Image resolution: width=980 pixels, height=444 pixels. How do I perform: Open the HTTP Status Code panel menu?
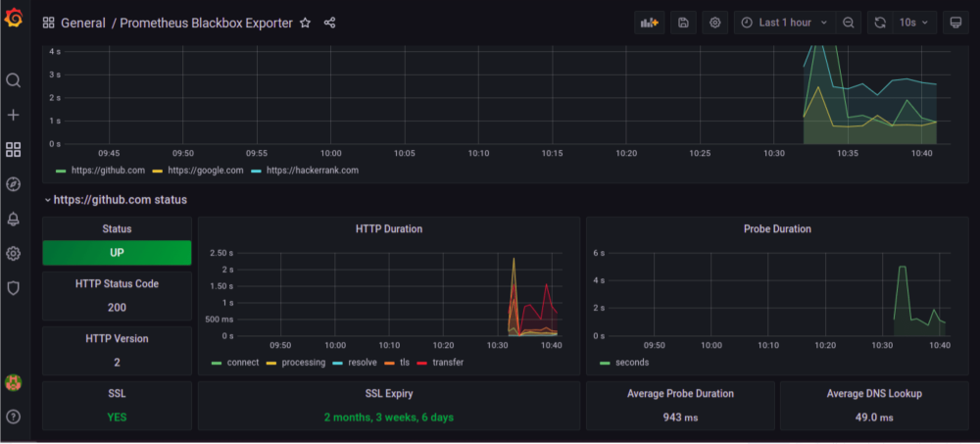click(x=117, y=284)
